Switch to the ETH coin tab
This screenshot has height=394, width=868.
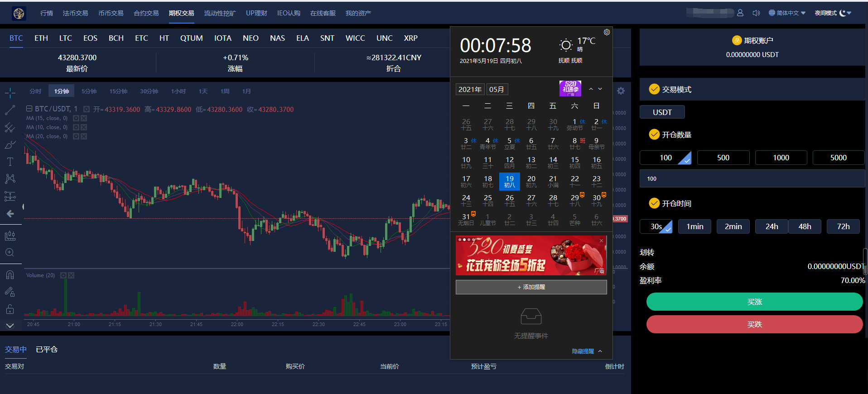point(41,38)
